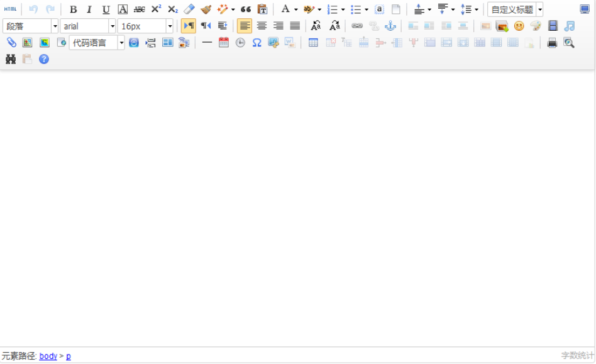Screen dimensions: 596x364
Task: Open the multi-image upload dialog
Action: click(x=502, y=26)
